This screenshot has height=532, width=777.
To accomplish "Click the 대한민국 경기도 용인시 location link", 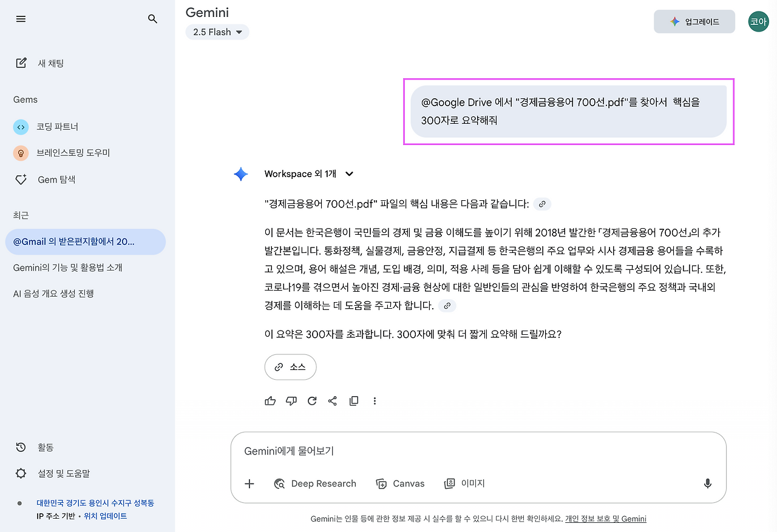I will (x=95, y=503).
